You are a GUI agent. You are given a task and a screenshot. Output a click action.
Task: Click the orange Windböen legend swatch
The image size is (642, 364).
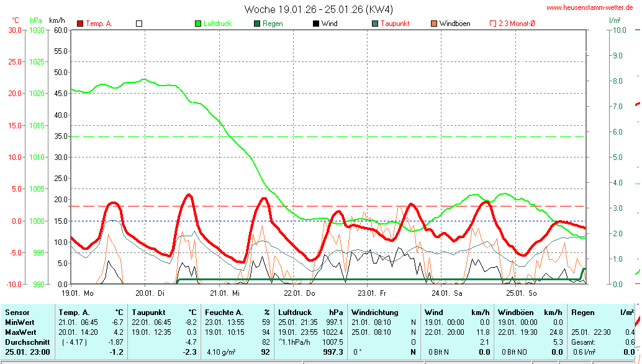434,24
